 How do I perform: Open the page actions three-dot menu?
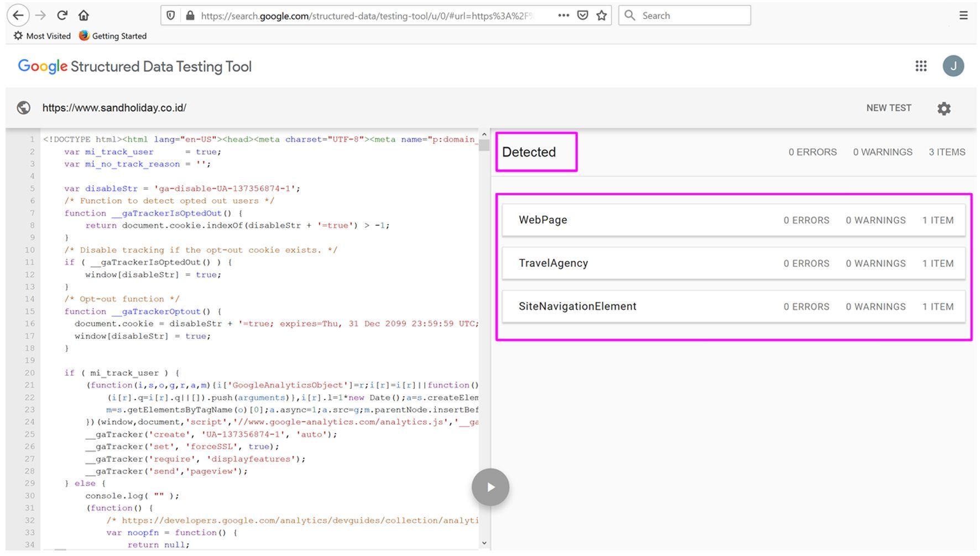click(564, 15)
